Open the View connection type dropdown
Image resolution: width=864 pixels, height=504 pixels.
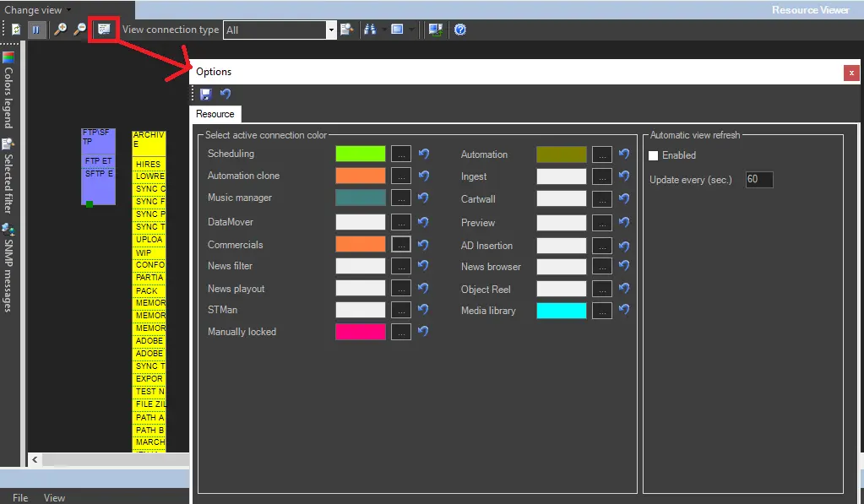point(331,30)
